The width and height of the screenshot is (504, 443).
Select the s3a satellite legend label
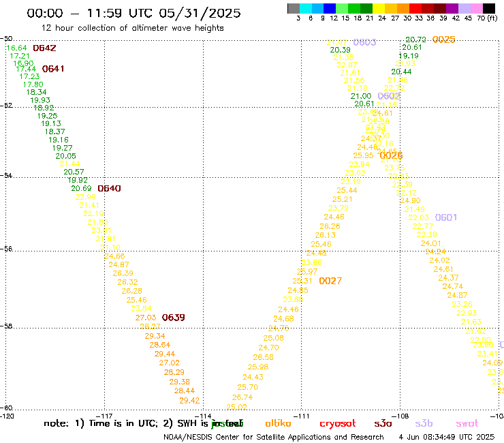tap(383, 423)
